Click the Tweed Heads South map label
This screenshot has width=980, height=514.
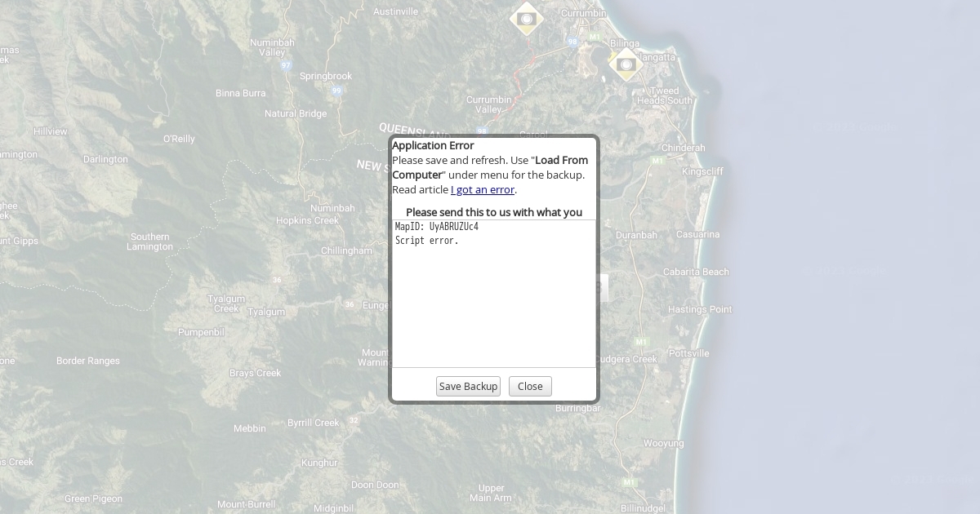coord(664,95)
